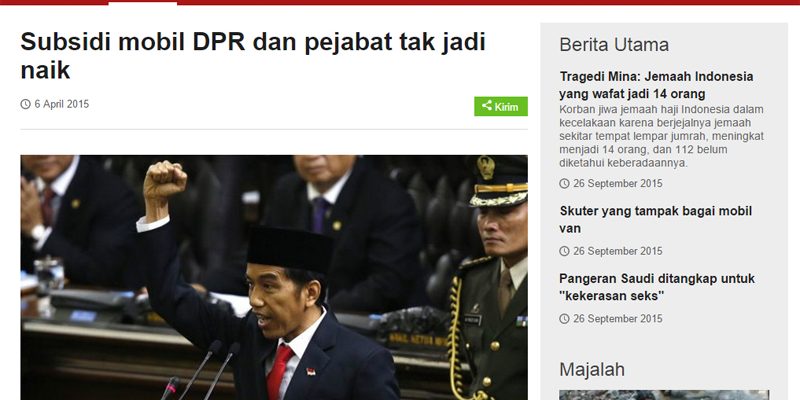Screen dimensions: 800x400
Task: Click the clock icon below Pangeran Saudi headline
Action: pos(564,319)
